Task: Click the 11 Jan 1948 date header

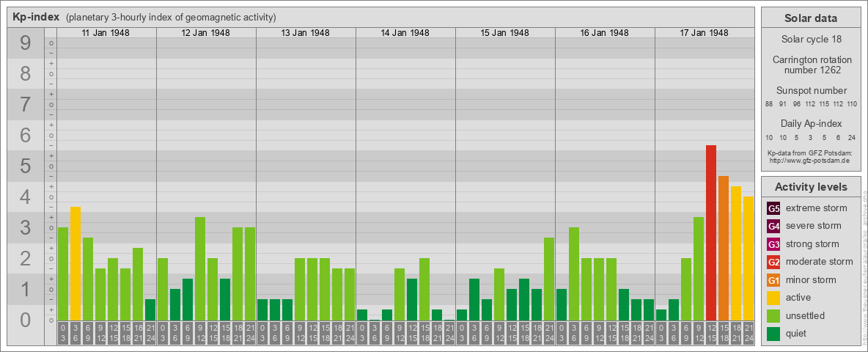Action: 106,33
